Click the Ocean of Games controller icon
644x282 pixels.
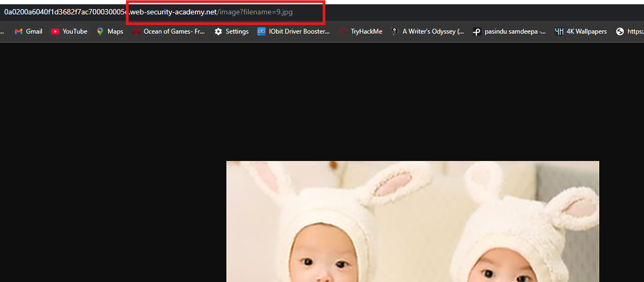[136, 31]
